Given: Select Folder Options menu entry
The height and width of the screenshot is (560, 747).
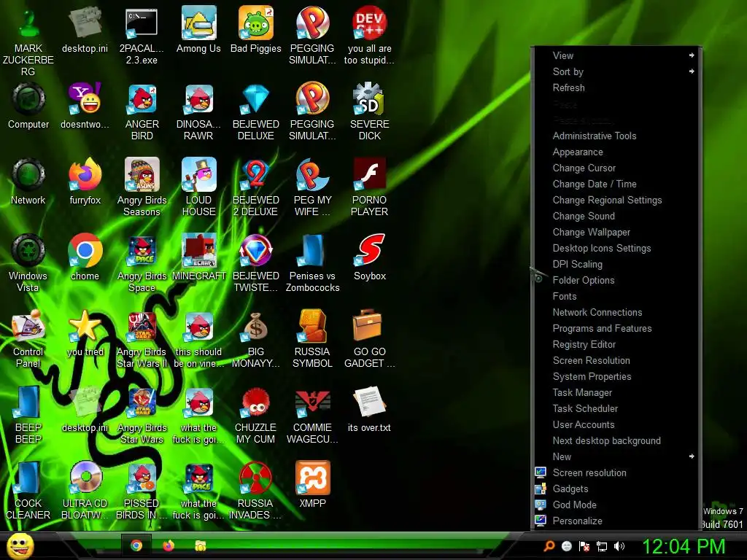Looking at the screenshot, I should (616, 280).
